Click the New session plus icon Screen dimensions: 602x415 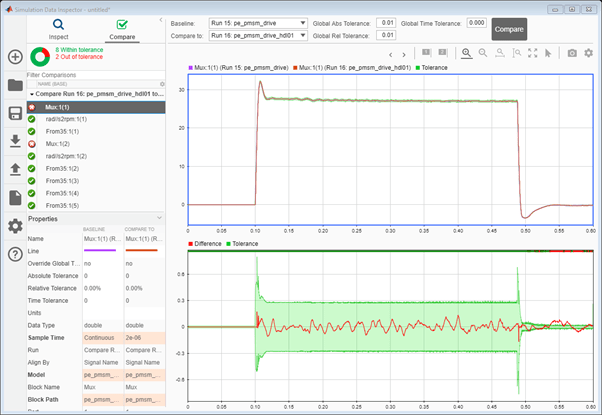(x=14, y=57)
